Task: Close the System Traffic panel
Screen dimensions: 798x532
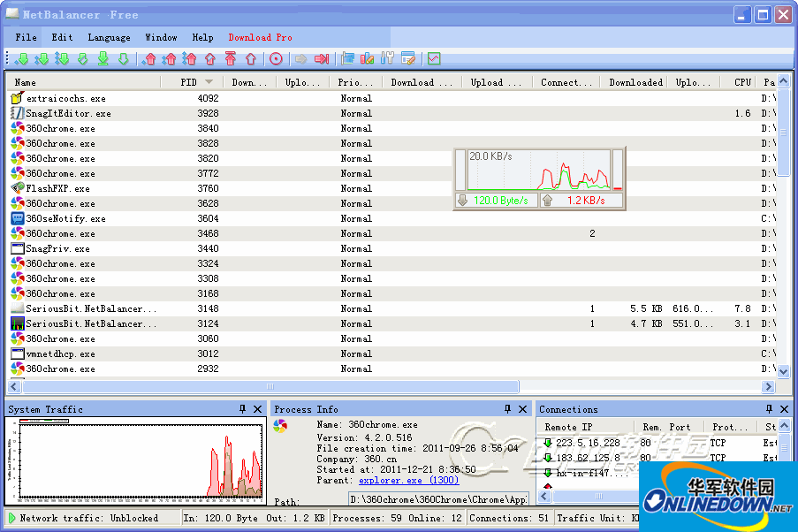Action: click(x=257, y=409)
